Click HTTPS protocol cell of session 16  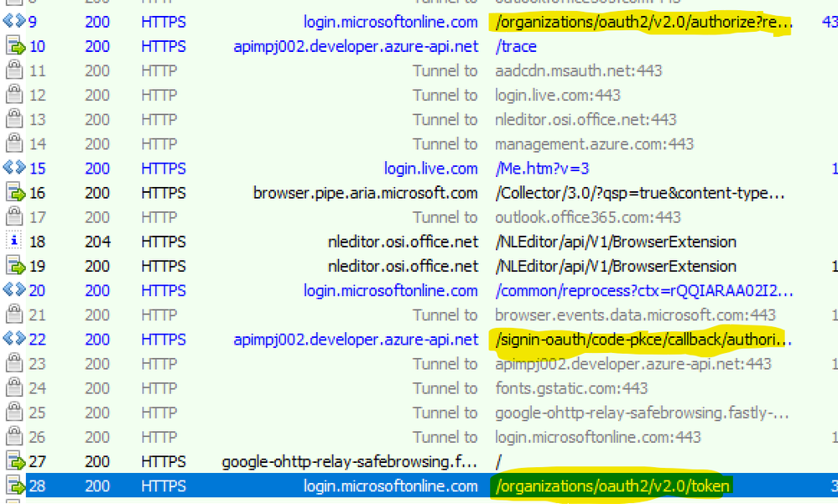point(164,194)
